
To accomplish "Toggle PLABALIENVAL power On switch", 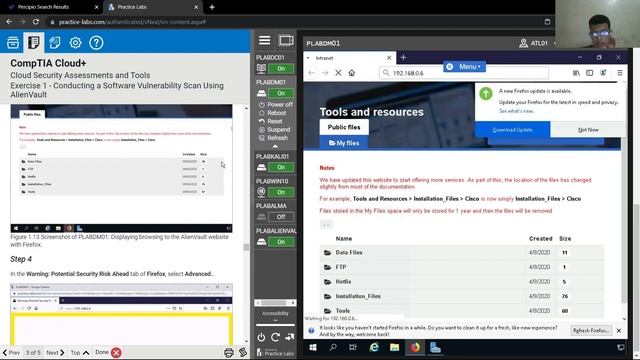I will tap(281, 242).
